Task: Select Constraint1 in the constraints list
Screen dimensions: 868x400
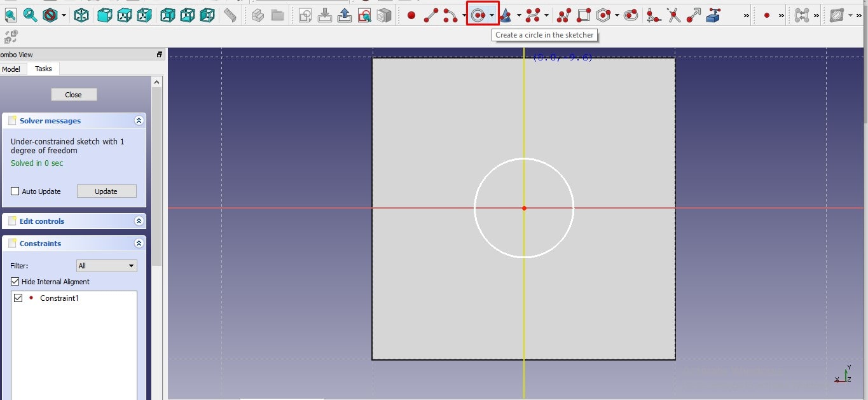Action: tap(59, 298)
